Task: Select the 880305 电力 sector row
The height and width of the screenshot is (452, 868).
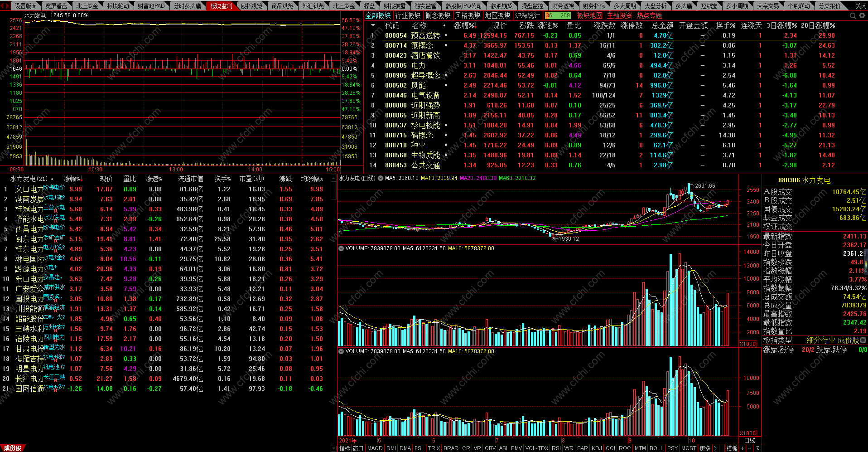Action: click(603, 65)
